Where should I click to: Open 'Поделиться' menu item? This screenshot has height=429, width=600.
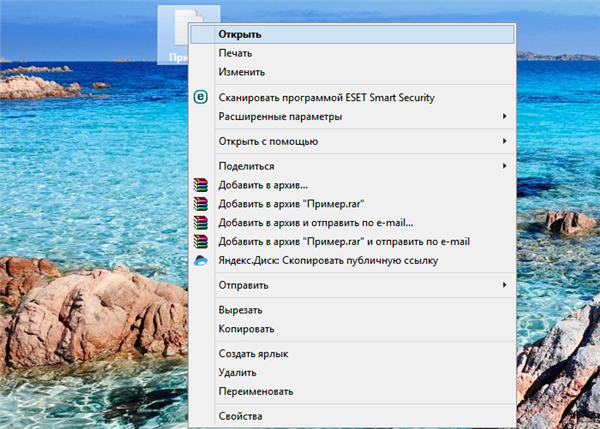352,166
